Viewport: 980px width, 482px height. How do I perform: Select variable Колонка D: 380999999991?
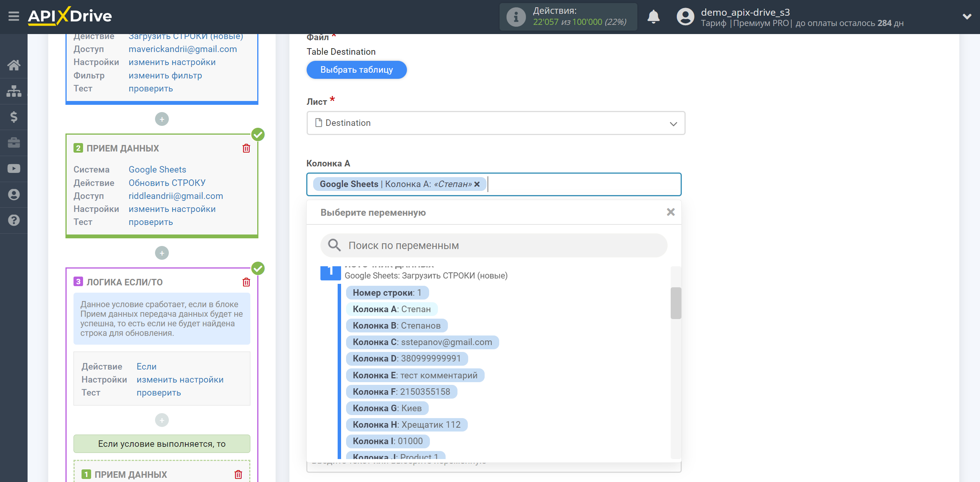(x=407, y=359)
